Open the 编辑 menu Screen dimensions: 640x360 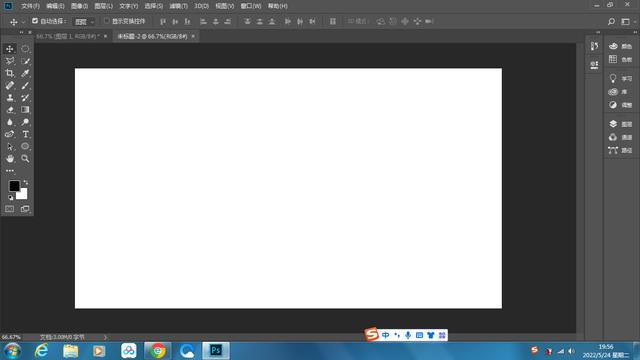click(55, 6)
